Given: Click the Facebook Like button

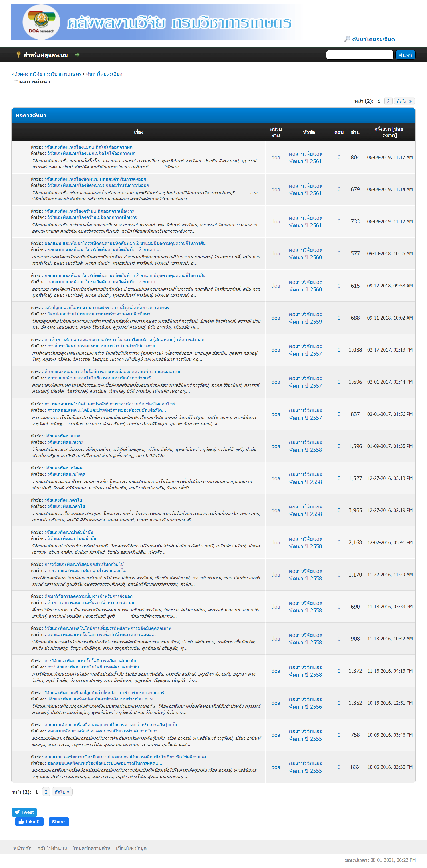Looking at the screenshot, I should point(29,822).
